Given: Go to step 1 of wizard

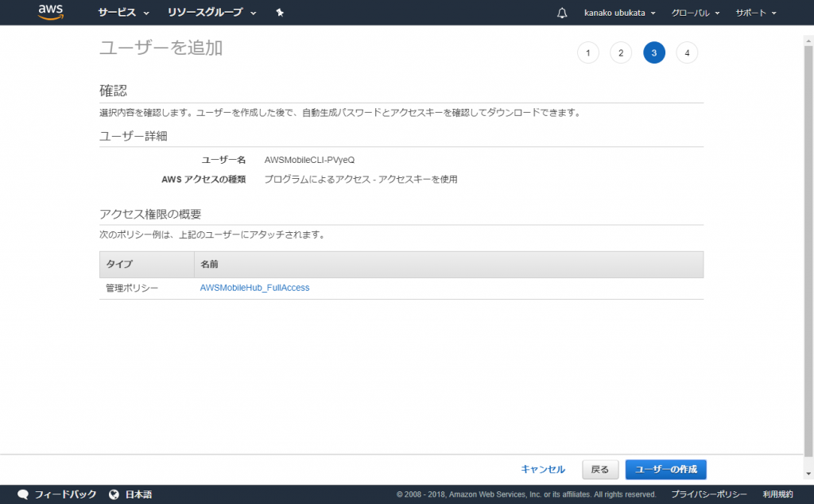Looking at the screenshot, I should tap(587, 52).
